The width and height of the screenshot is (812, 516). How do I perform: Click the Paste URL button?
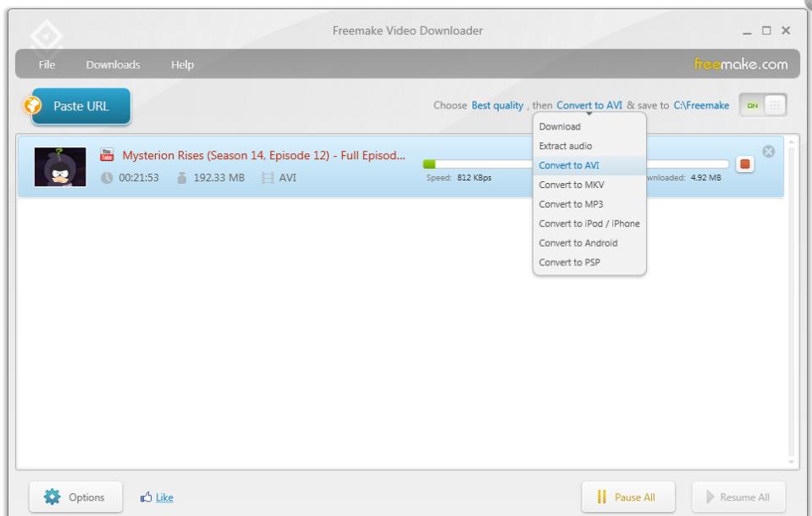pyautogui.click(x=80, y=106)
